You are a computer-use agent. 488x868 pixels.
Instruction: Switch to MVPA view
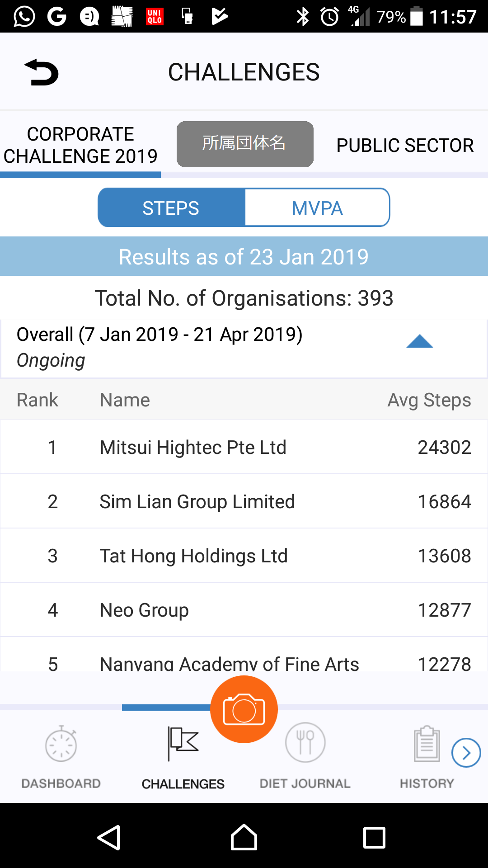tap(317, 208)
